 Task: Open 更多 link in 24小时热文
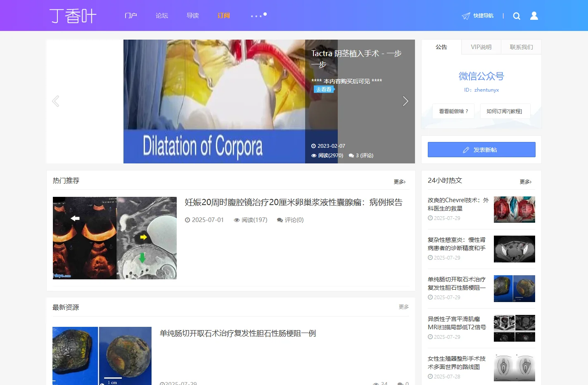[526, 182]
